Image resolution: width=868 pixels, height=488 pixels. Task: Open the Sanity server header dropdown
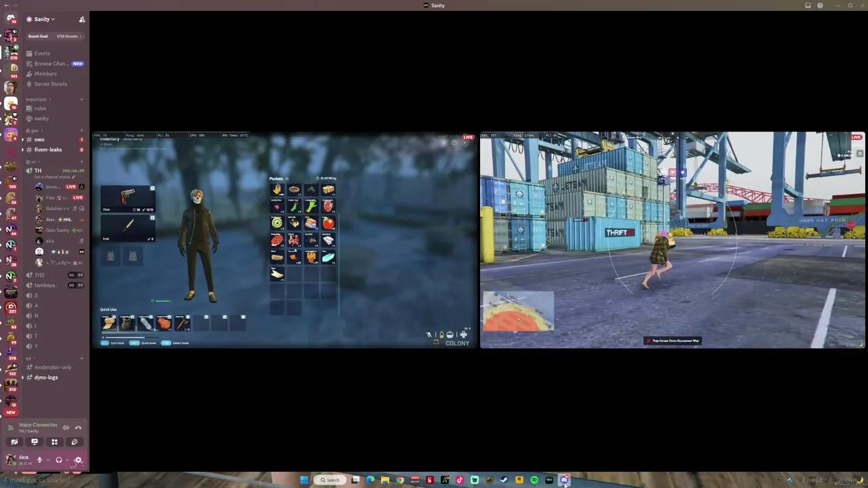pos(44,19)
